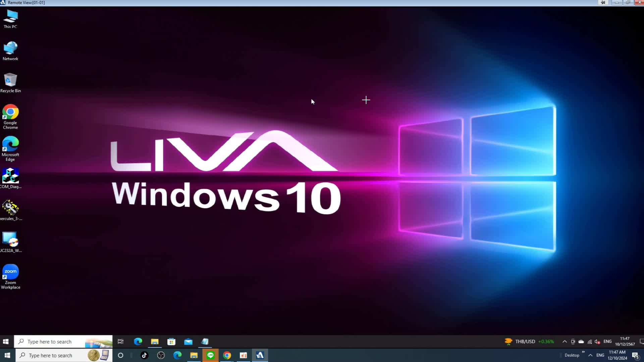Select the This PC desktop icon
Viewport: 644px width, 362px height.
[x=10, y=19]
